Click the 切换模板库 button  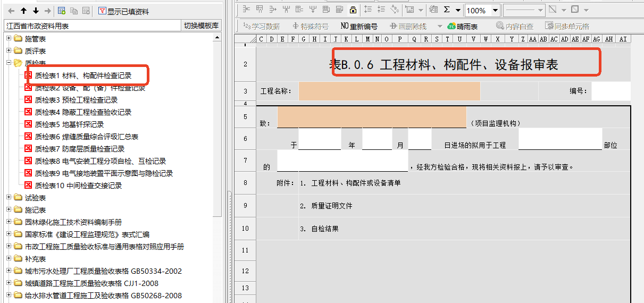click(201, 26)
